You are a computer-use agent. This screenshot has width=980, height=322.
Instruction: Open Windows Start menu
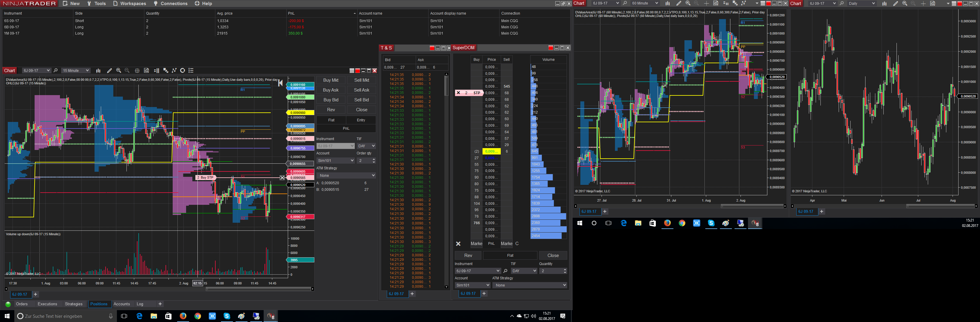point(7,316)
